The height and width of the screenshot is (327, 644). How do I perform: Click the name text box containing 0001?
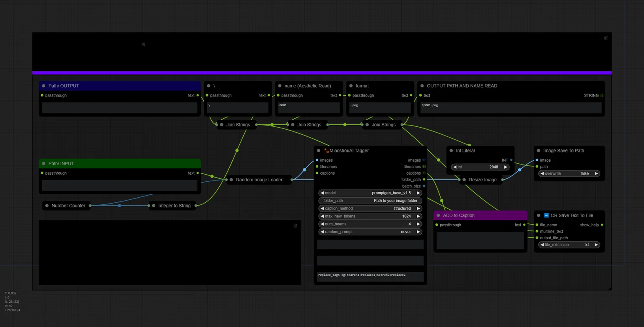coord(309,108)
